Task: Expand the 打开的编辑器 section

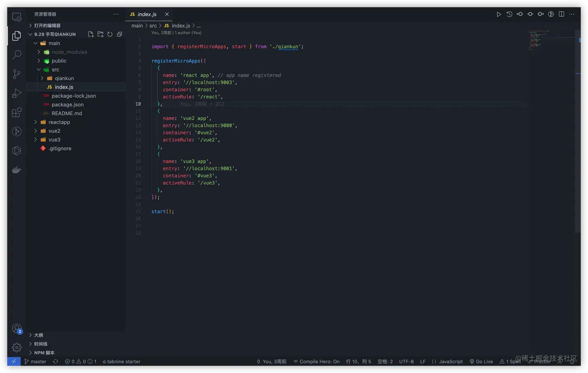Action: click(76, 25)
